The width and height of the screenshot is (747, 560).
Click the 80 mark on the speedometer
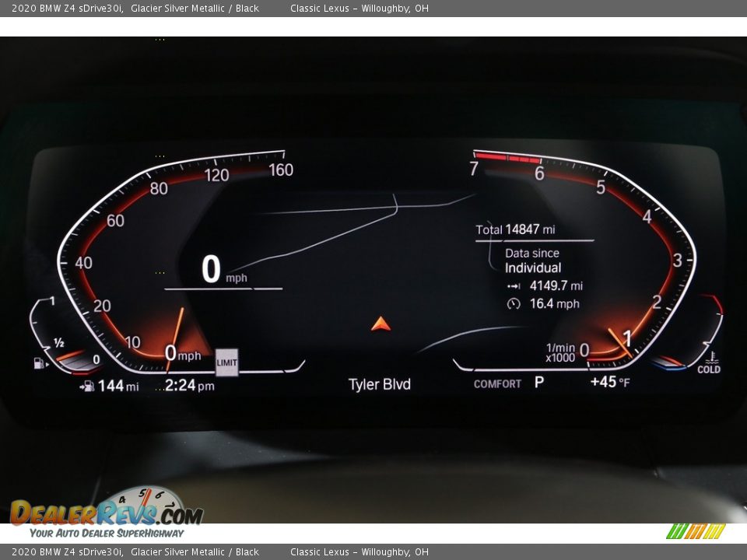(x=159, y=188)
